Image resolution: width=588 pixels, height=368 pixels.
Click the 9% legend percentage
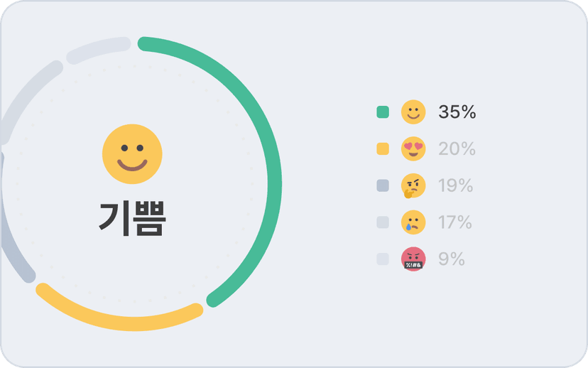click(452, 259)
